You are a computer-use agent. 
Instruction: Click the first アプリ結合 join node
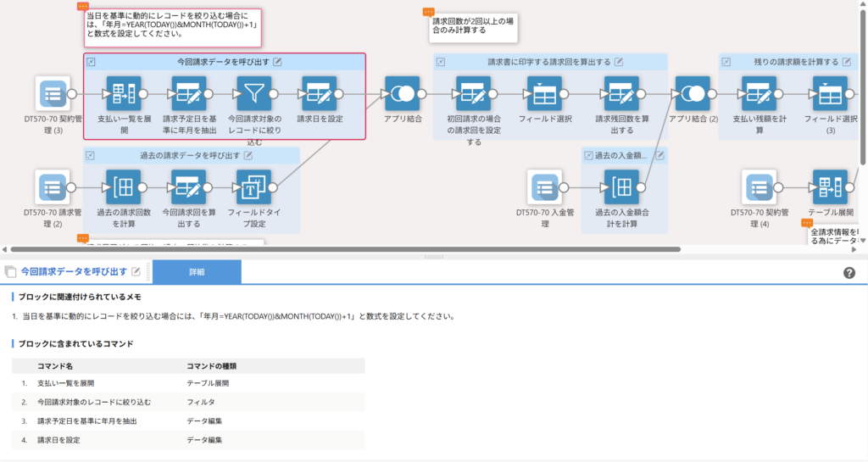click(403, 93)
